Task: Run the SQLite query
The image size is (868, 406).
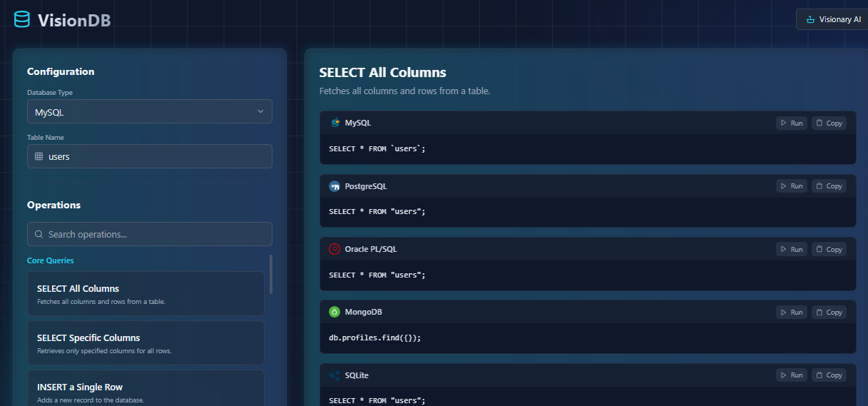Action: click(x=792, y=375)
